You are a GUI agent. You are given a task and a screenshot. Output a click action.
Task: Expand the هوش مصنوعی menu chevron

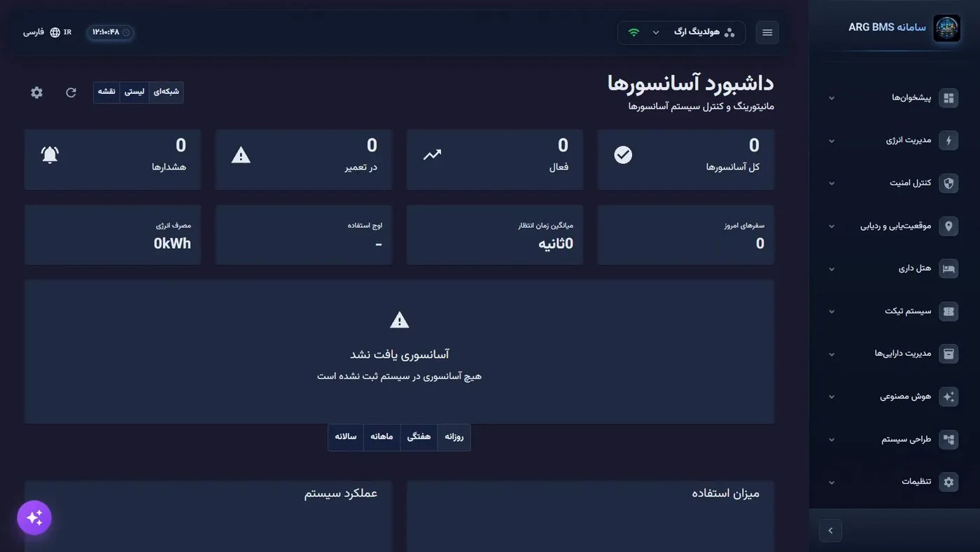click(x=832, y=396)
